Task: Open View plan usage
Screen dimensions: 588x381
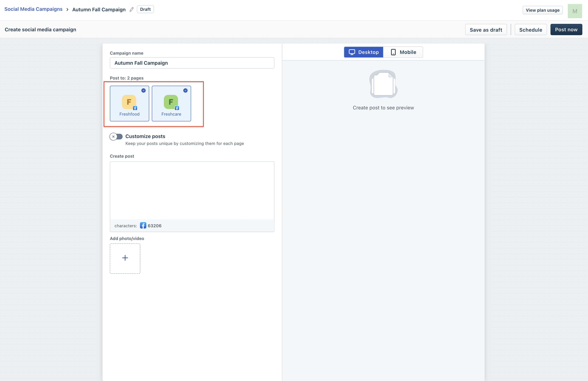Action: [542, 10]
